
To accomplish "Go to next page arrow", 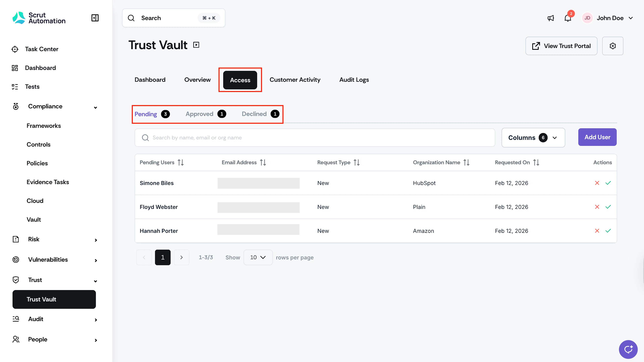I will pyautogui.click(x=181, y=257).
